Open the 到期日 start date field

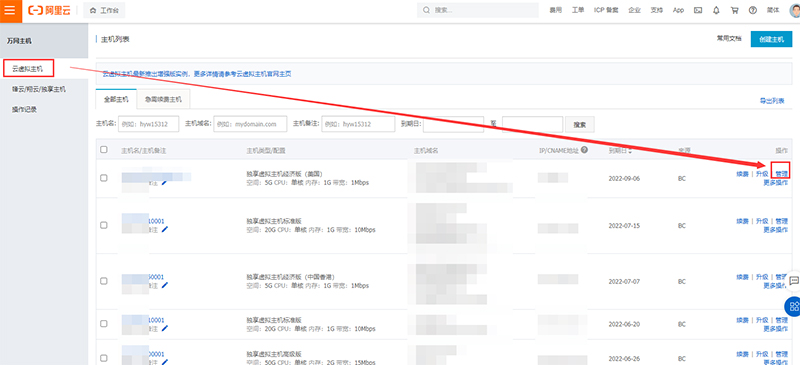454,124
